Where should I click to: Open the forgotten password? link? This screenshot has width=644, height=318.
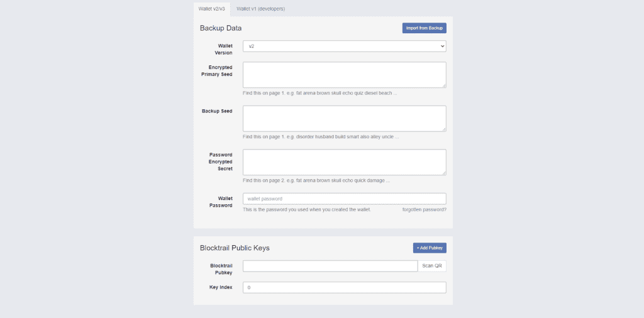click(x=424, y=209)
